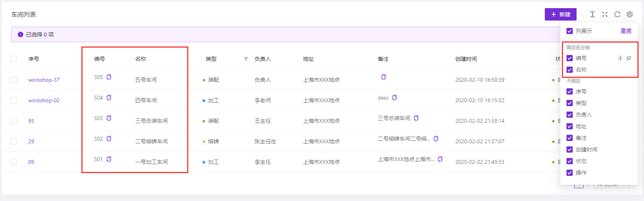
Task: Copy code S03 using copy icon
Action: pyautogui.click(x=109, y=118)
